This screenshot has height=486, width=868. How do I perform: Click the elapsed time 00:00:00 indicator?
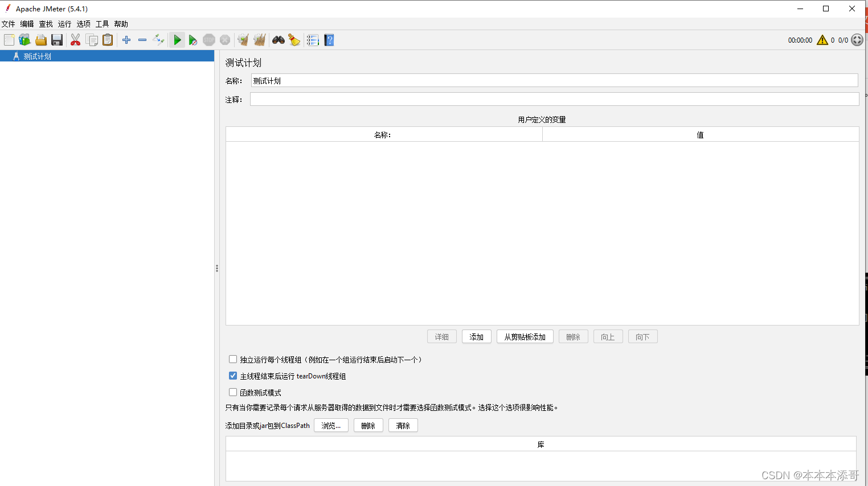tap(800, 40)
